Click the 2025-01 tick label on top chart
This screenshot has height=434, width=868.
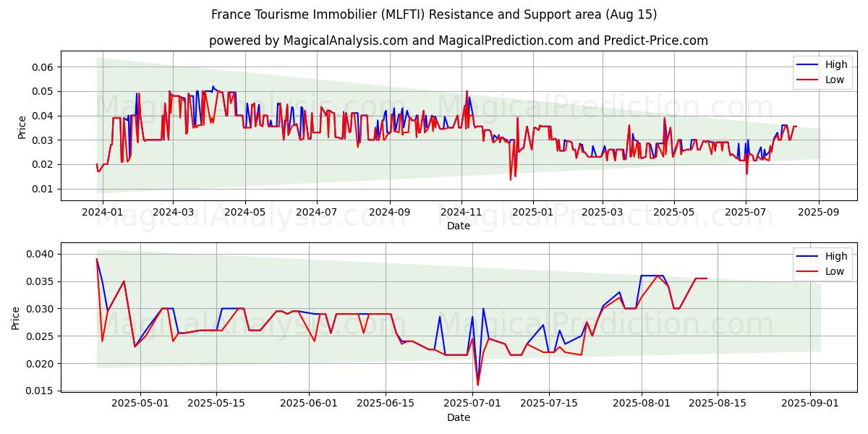532,213
